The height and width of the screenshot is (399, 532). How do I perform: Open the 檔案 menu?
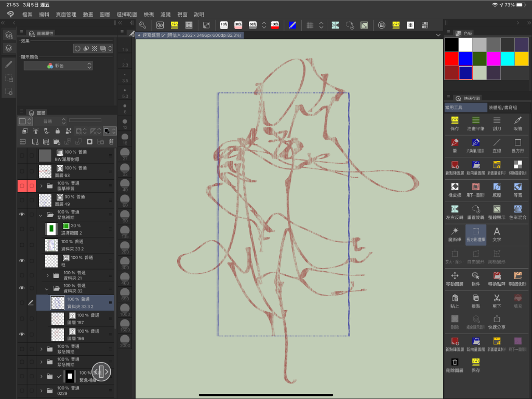(x=27, y=14)
